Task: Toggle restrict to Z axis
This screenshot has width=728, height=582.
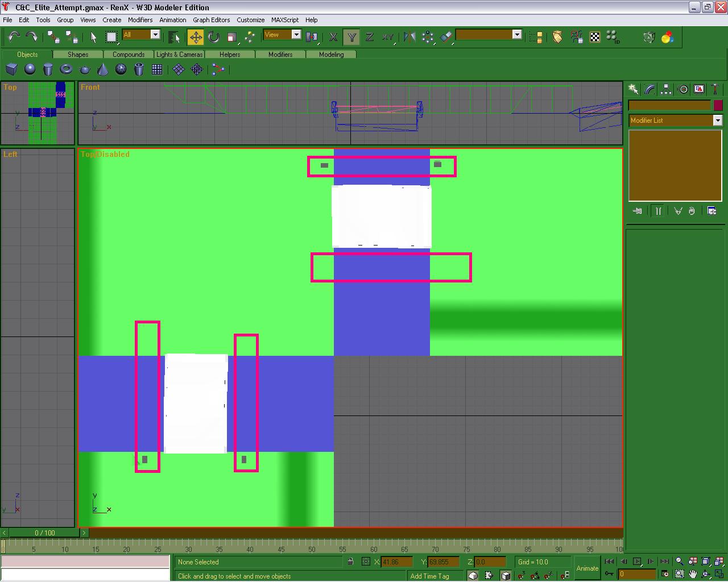Action: click(x=370, y=38)
